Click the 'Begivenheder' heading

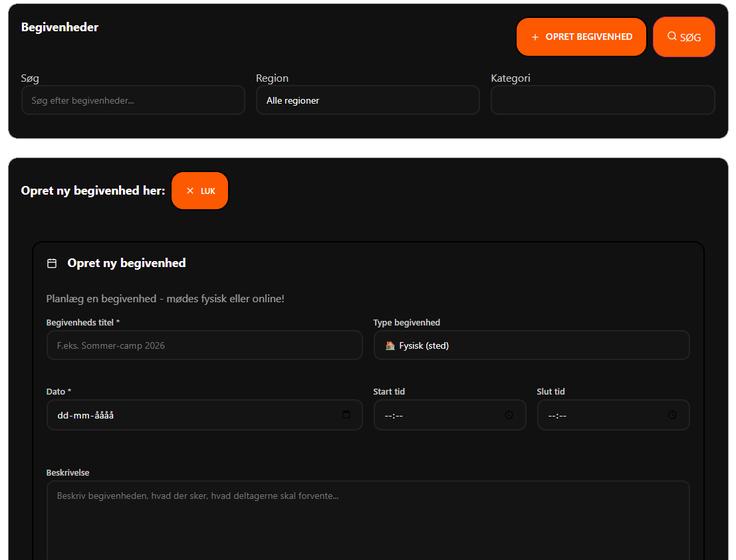pos(60,27)
